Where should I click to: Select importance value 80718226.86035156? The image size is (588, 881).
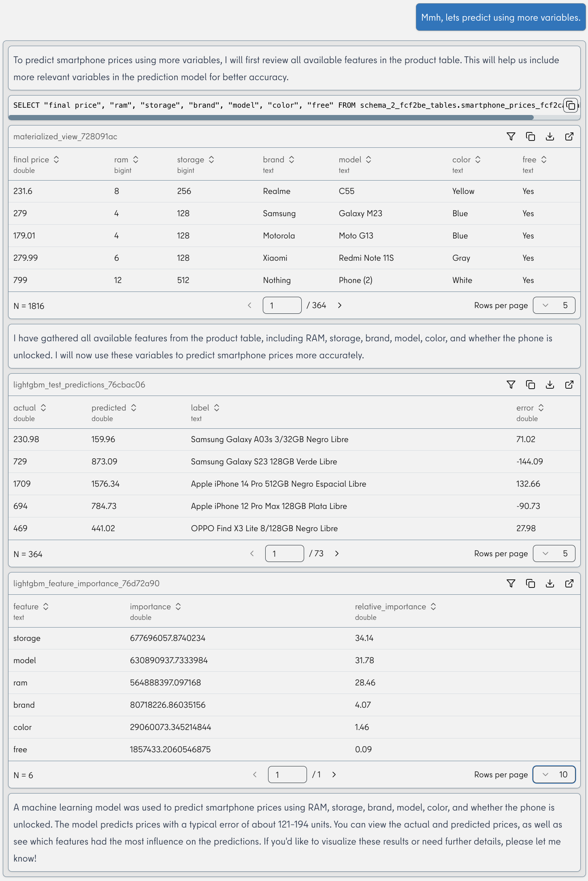coord(168,705)
